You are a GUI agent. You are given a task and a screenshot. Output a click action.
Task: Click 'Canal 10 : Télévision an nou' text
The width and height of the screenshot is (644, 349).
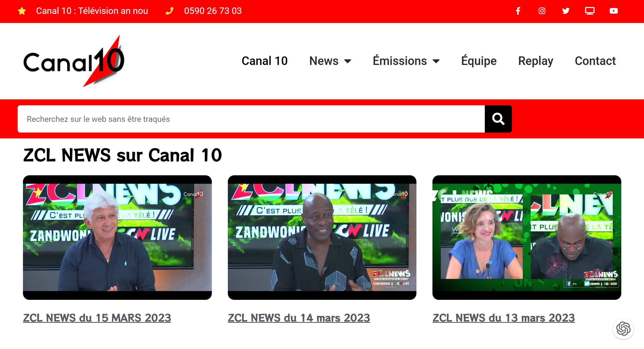click(x=92, y=11)
